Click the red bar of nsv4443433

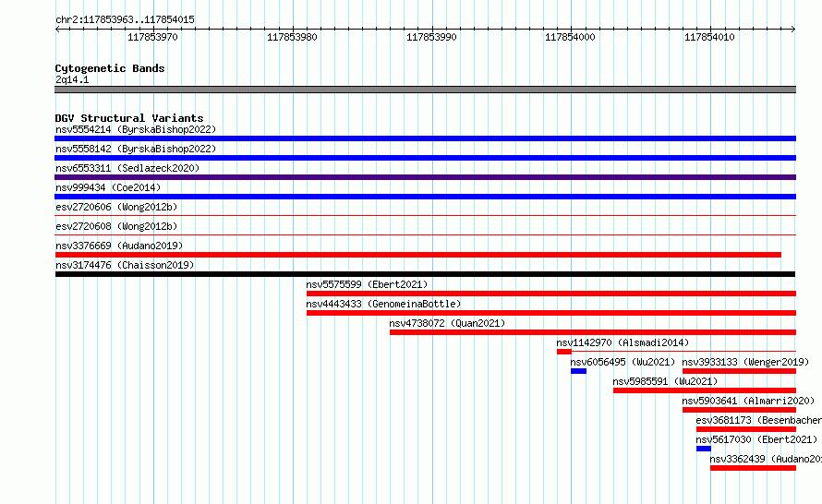point(551,313)
